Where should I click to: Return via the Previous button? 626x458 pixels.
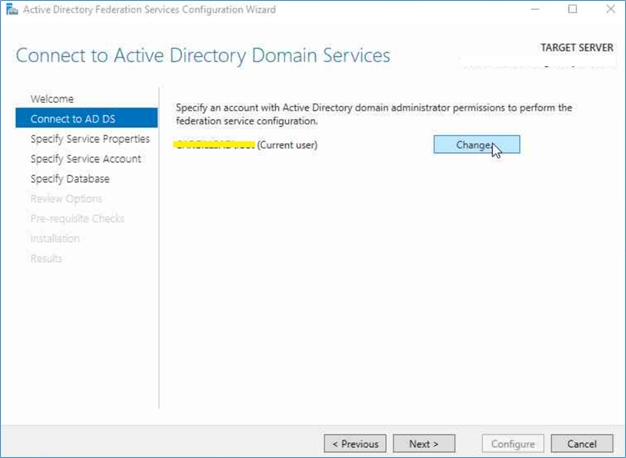click(x=355, y=444)
